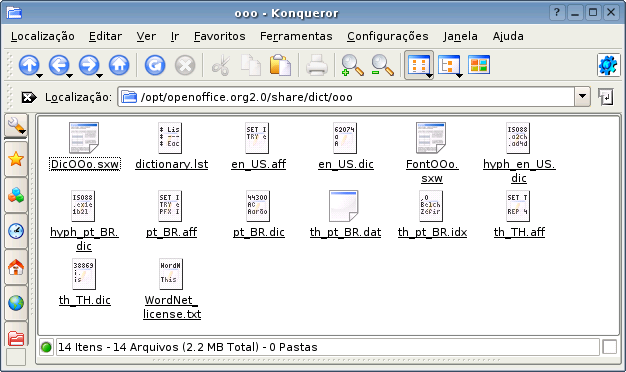Select the WordNet_license.txt file

tap(172, 289)
